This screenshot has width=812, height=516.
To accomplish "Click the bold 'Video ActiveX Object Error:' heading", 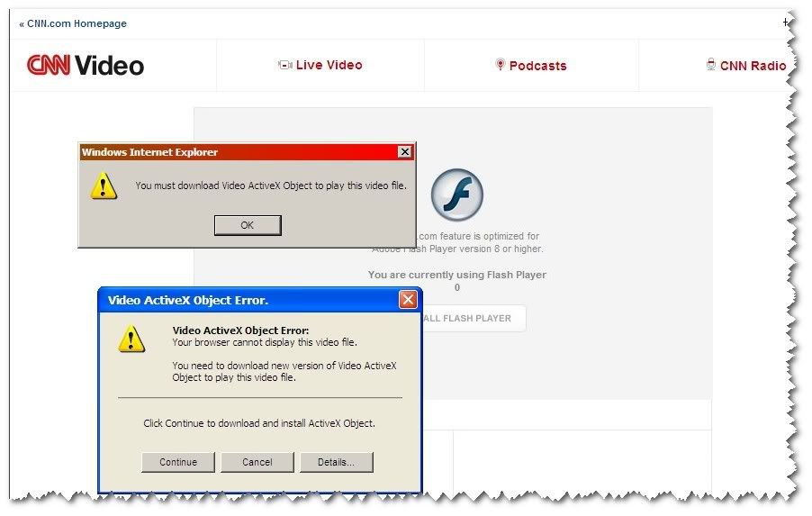I will click(x=240, y=330).
